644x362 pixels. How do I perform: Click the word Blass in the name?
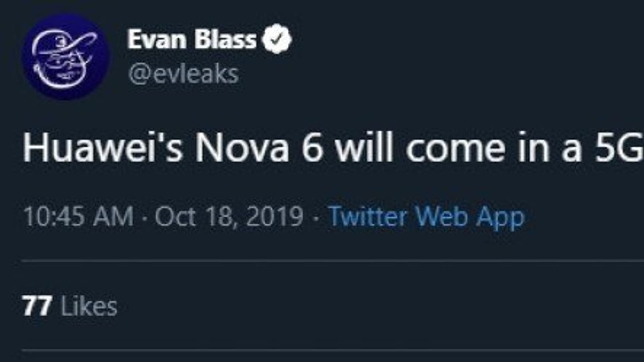pyautogui.click(x=225, y=39)
